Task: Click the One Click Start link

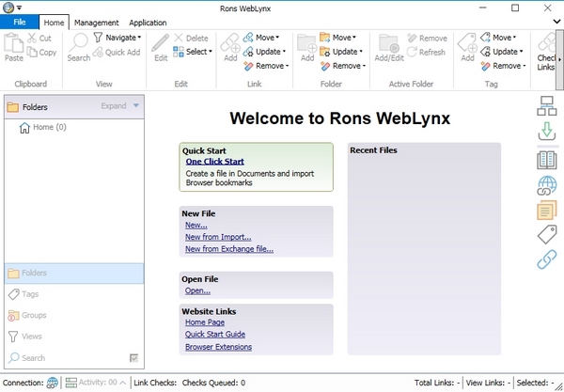Action: coord(214,162)
